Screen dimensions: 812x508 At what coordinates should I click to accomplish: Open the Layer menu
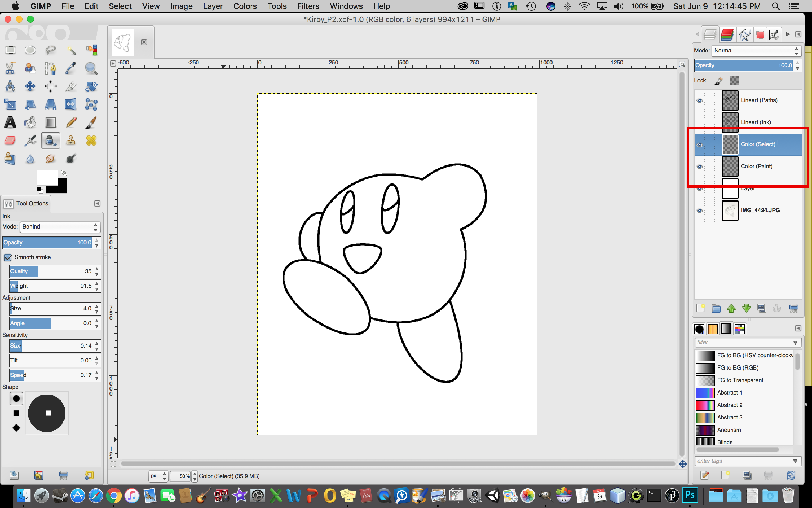point(213,6)
